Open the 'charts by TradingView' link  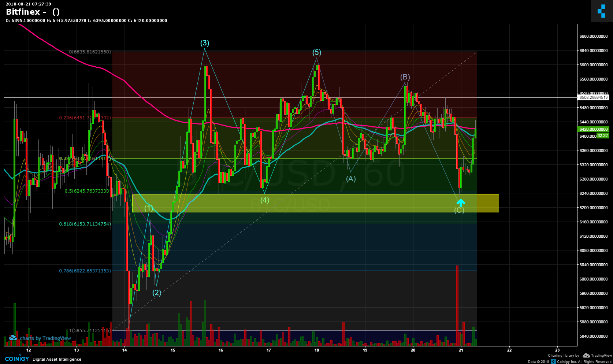40,338
